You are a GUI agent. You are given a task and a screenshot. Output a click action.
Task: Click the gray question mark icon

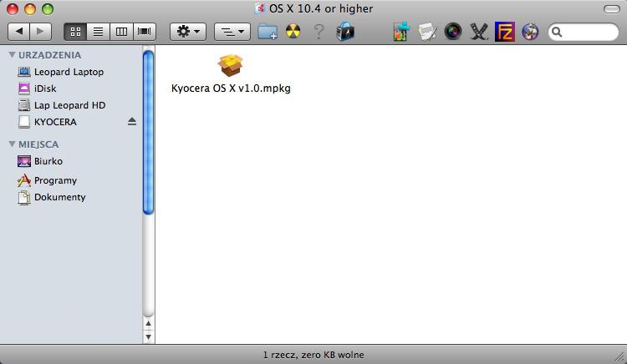(x=319, y=32)
